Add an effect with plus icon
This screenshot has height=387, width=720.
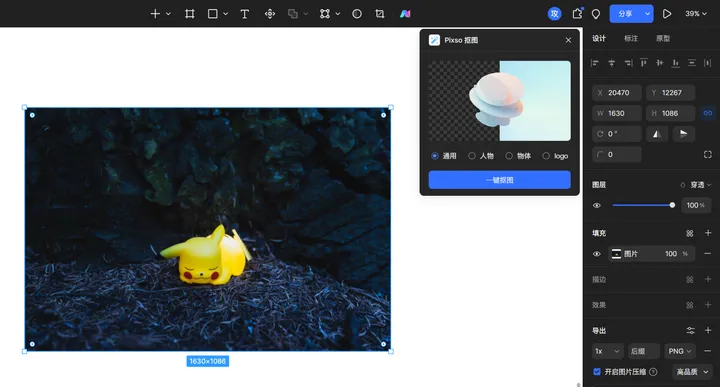(x=708, y=305)
